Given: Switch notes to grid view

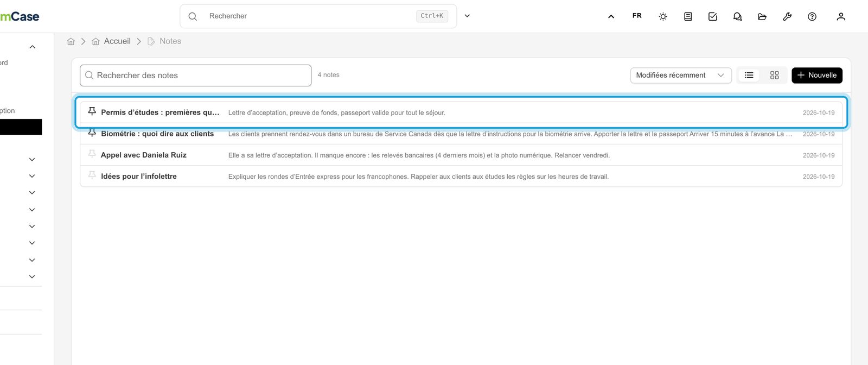Looking at the screenshot, I should (775, 75).
